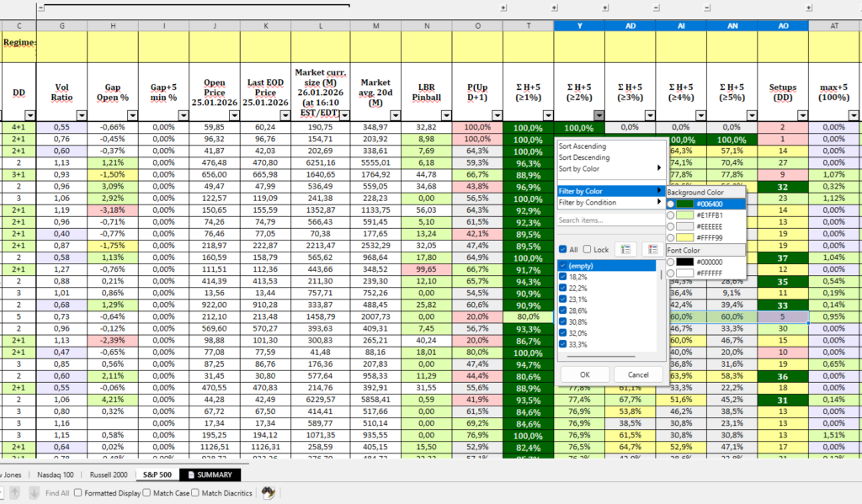Toggle the All checkbox in filter
Viewport: 862px width, 504px height.
[x=563, y=250]
